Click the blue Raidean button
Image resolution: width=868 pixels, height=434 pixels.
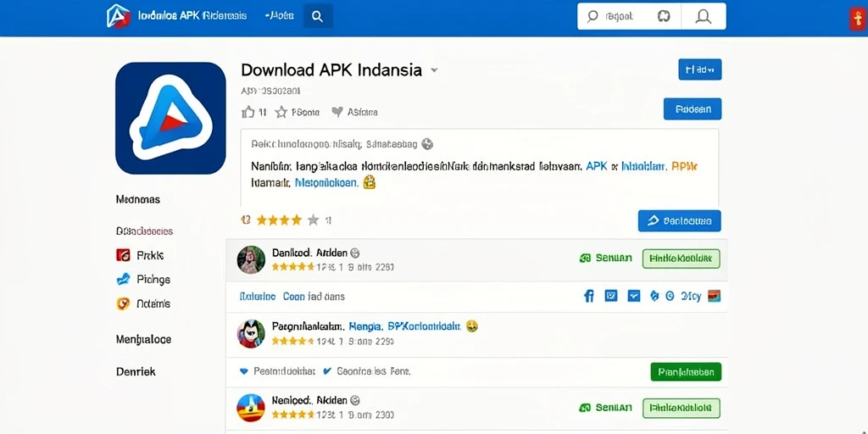(x=693, y=109)
